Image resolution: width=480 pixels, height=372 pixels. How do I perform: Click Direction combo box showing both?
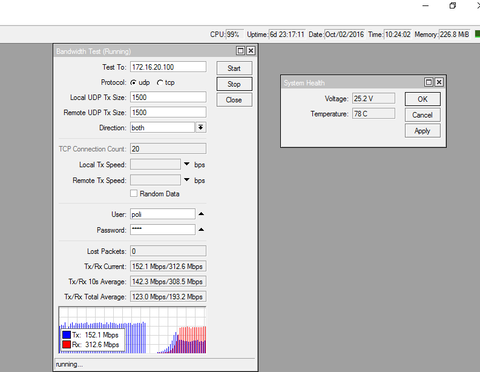[162, 127]
